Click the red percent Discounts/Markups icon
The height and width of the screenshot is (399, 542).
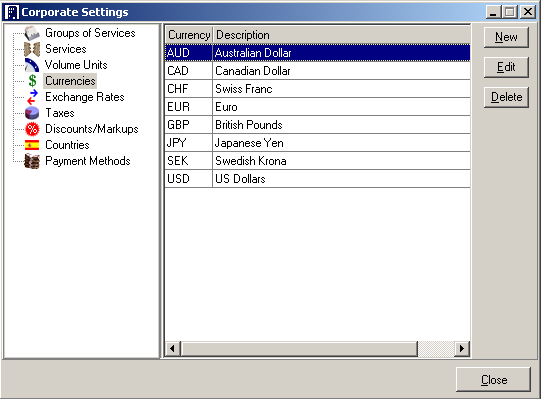click(x=32, y=129)
